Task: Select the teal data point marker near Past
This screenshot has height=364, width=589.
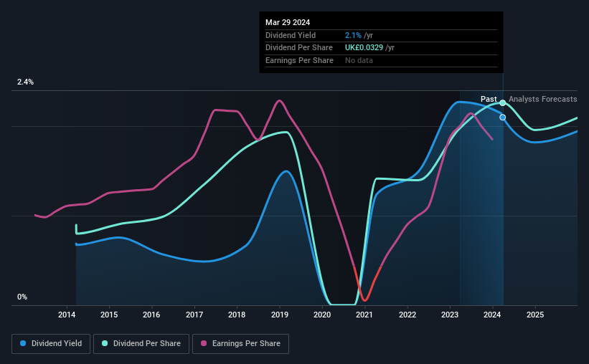Action: pos(503,102)
